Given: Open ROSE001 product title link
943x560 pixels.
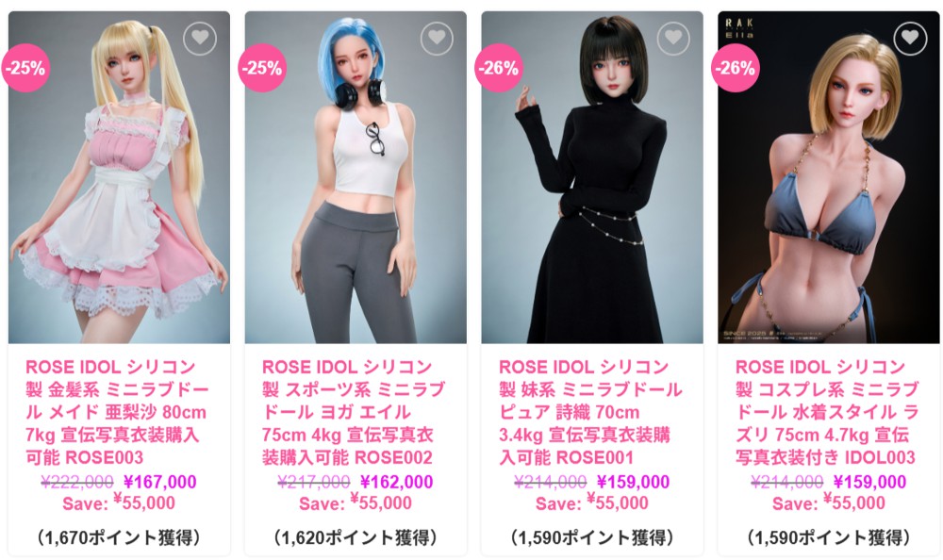Looking at the screenshot, I should [590, 412].
